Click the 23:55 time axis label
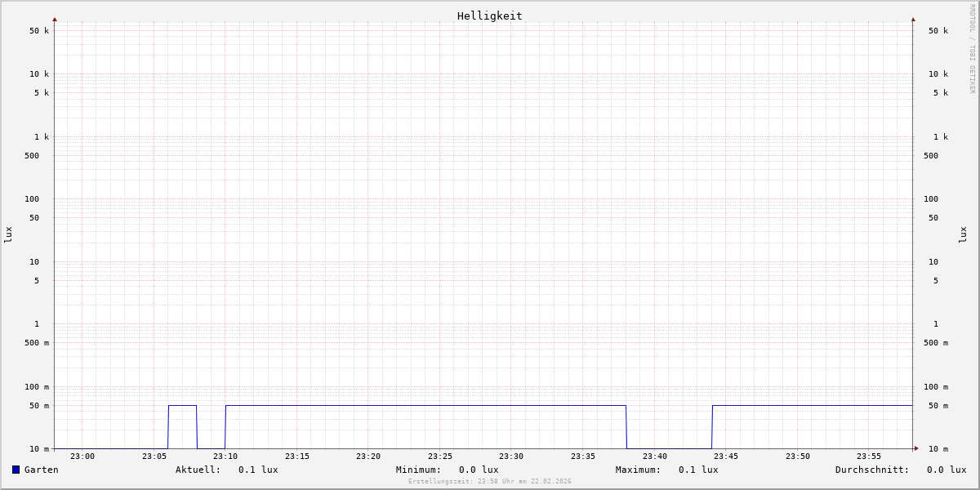The height and width of the screenshot is (490, 980). point(869,457)
